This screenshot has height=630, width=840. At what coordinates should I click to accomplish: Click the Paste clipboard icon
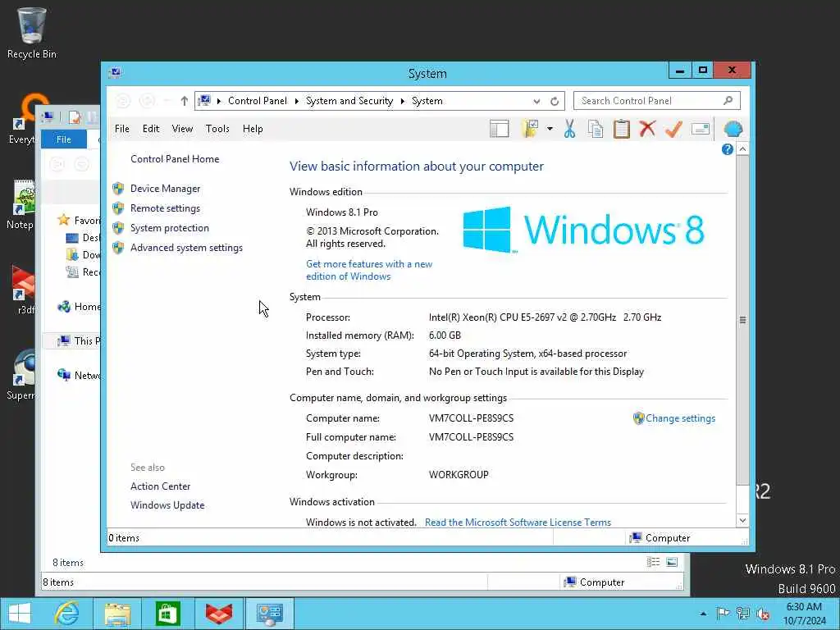pyautogui.click(x=622, y=129)
